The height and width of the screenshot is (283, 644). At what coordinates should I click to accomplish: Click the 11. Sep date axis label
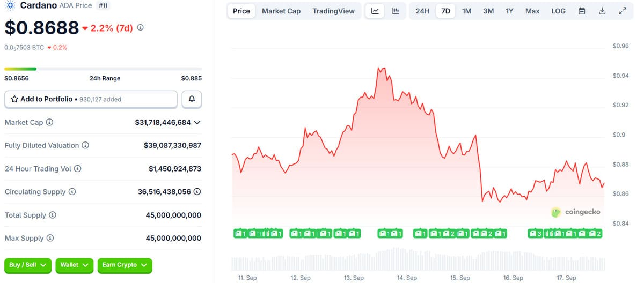[248, 278]
